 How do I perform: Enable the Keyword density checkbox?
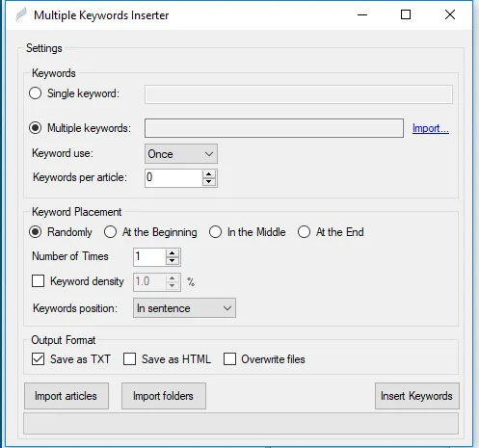[38, 281]
